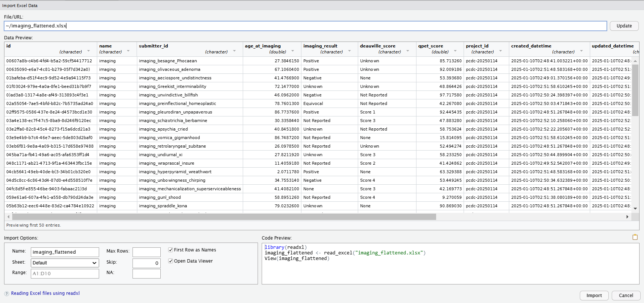The height and width of the screenshot is (303, 644).
Task: Uncheck Open Data Viewer option
Action: (x=171, y=261)
